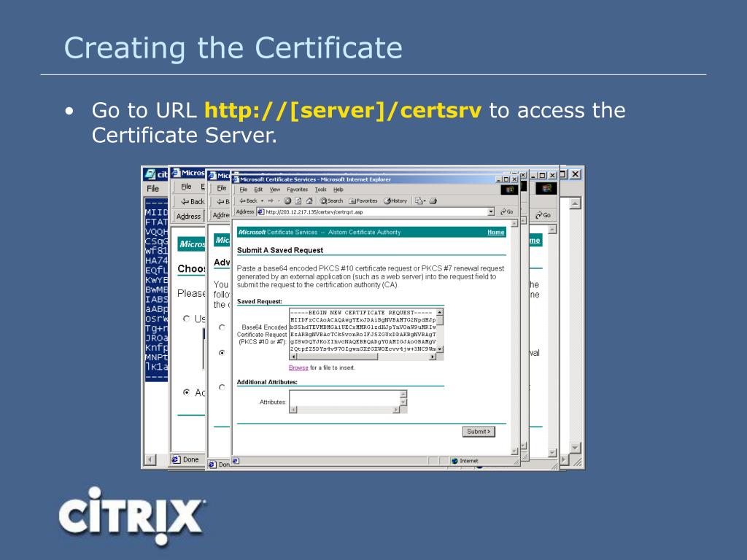Click inside the Attributes text area
Screen dimensions: 747x560
[x=344, y=399]
